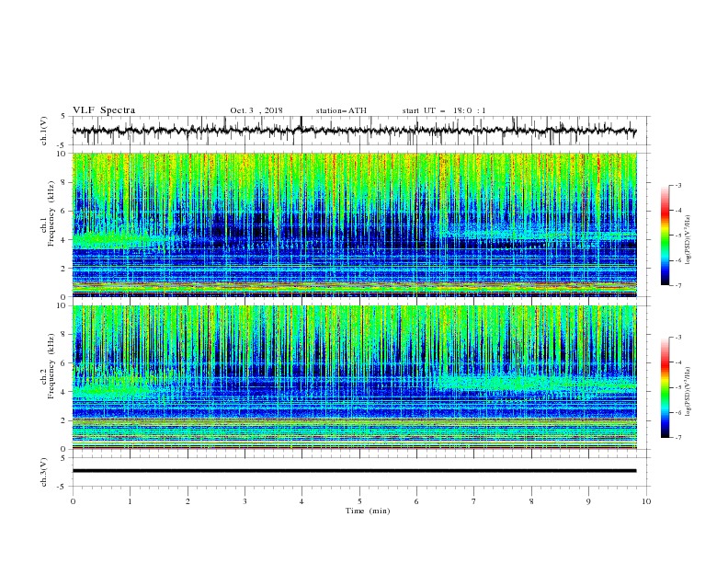Click the ch.1 spectrogram panel
Viewport: 728px width, 563px height.
[355, 224]
